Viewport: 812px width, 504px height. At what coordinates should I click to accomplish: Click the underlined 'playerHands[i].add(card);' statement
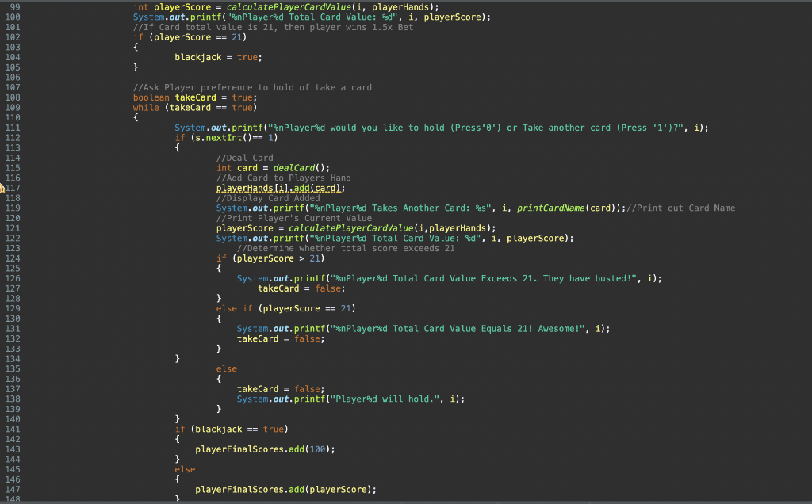(x=281, y=189)
